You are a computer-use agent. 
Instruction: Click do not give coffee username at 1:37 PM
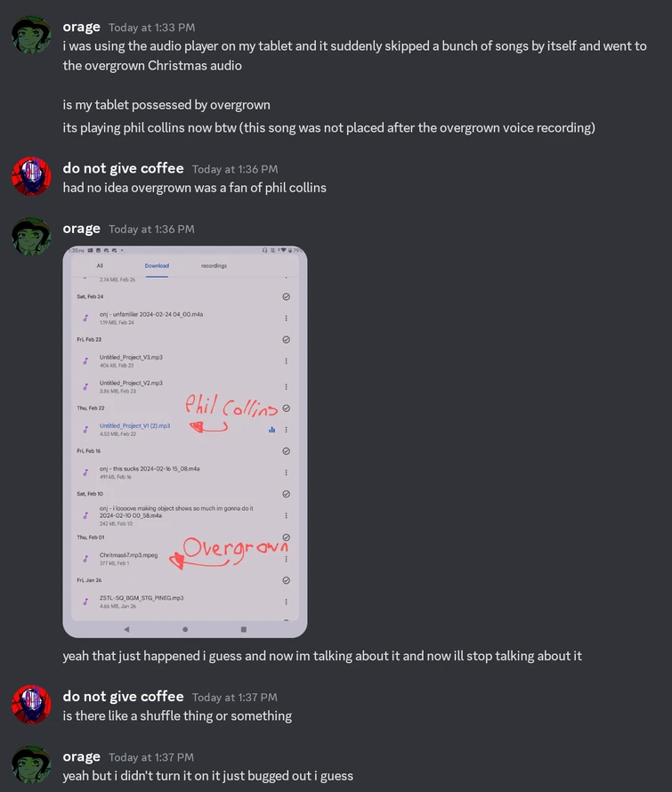click(x=124, y=697)
